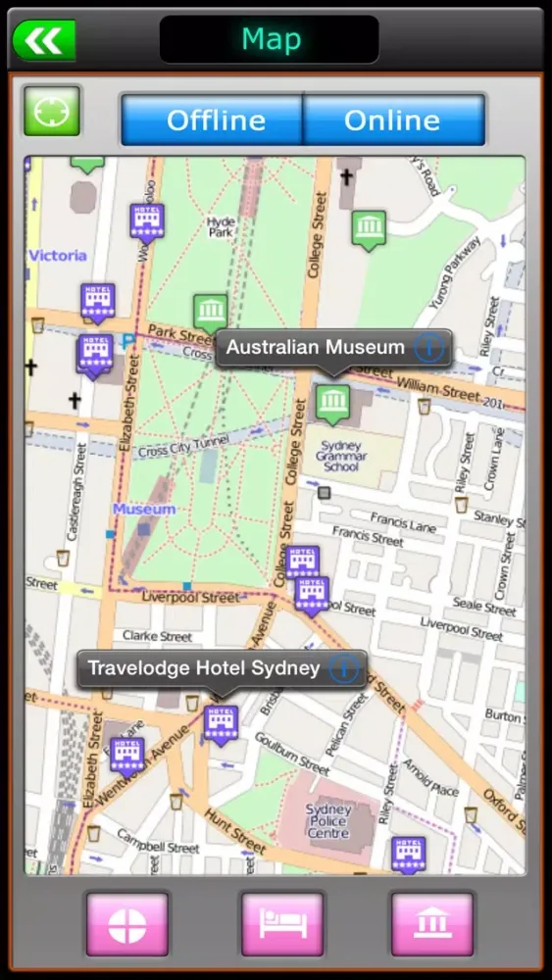
Task: Select the hotel pin left of Hyde Park label
Action: pyautogui.click(x=147, y=223)
